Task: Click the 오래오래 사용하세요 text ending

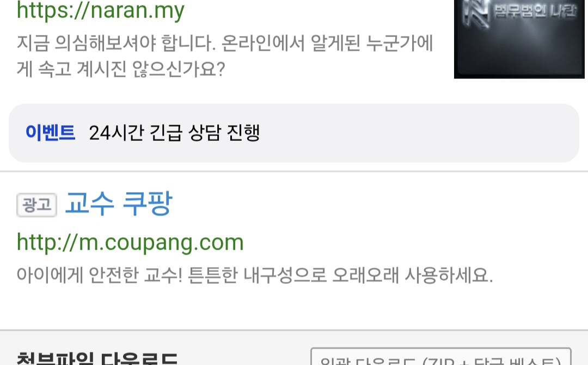Action: [413, 275]
